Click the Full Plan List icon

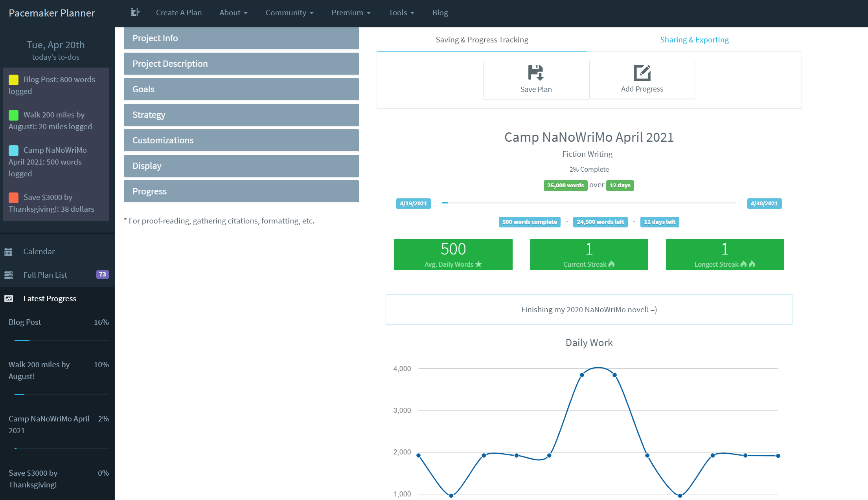tap(9, 275)
